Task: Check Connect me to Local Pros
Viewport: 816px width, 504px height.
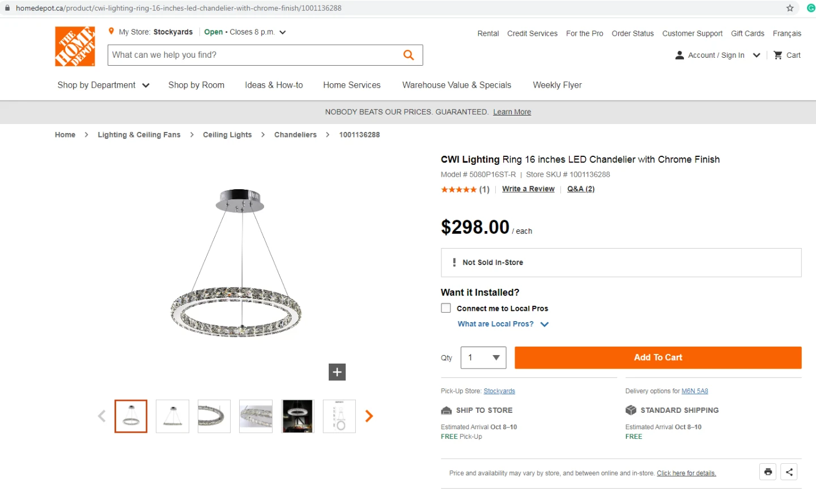Action: (x=446, y=308)
